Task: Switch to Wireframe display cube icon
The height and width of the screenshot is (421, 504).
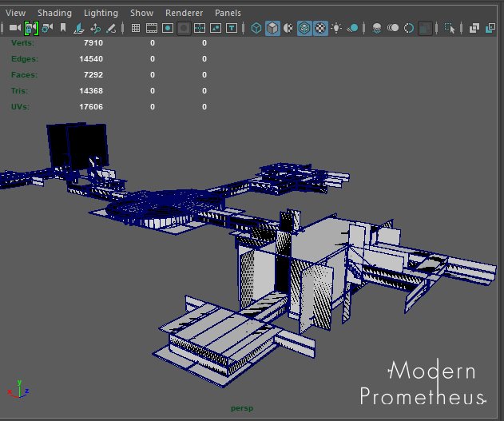Action: [256, 28]
